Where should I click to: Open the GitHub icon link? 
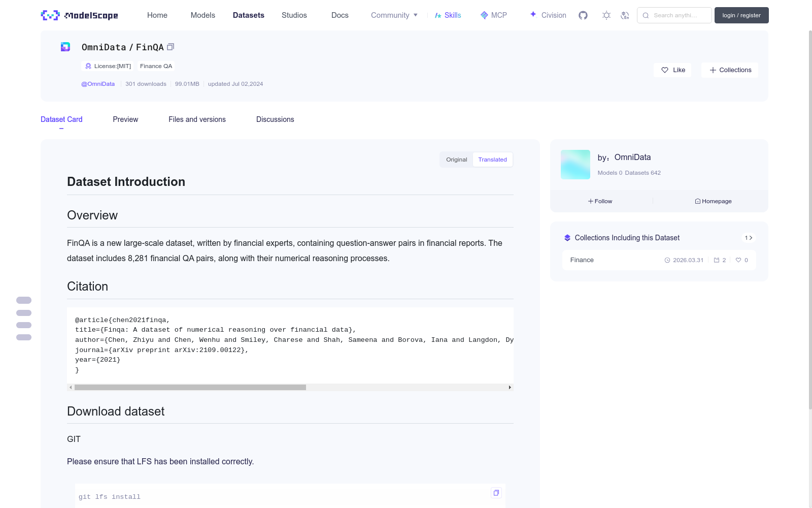[583, 15]
